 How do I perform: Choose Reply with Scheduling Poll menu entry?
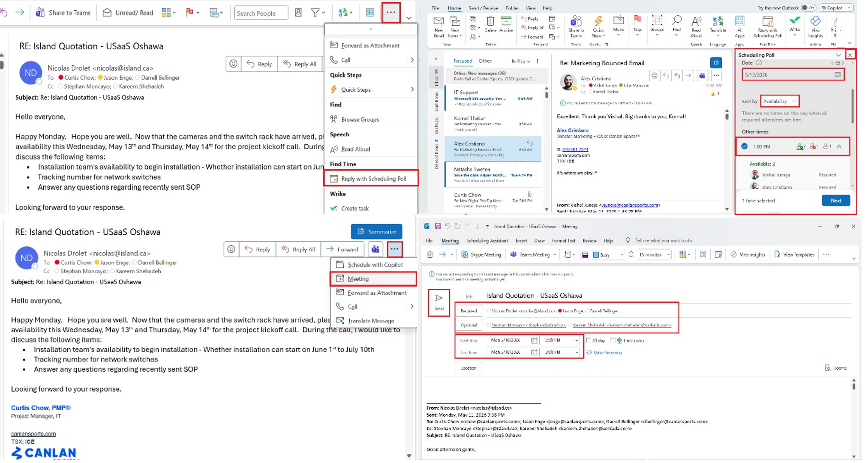coord(371,178)
